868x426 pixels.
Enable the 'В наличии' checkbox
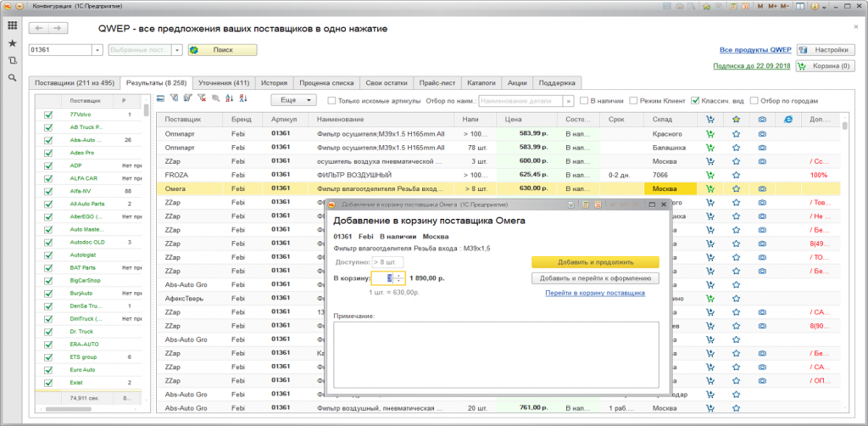(583, 101)
